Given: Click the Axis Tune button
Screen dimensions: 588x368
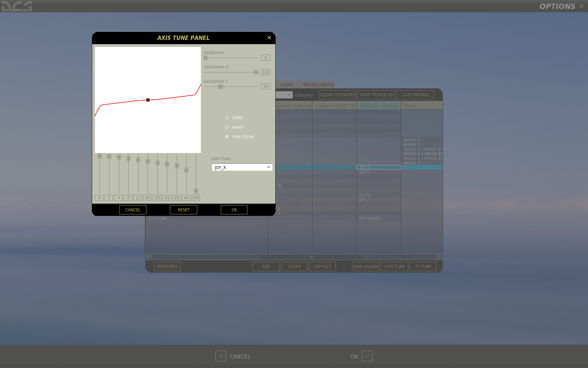Looking at the screenshot, I should [x=394, y=266].
